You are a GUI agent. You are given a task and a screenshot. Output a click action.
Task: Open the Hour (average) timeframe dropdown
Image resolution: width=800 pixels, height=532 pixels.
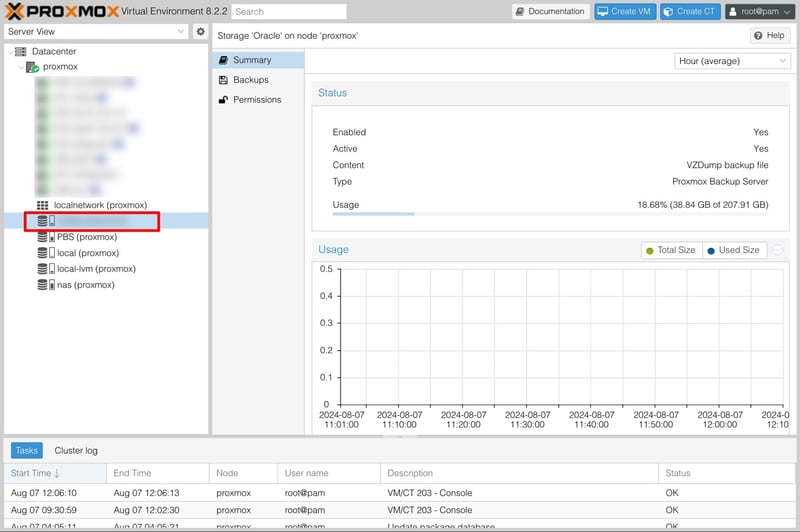pos(733,61)
